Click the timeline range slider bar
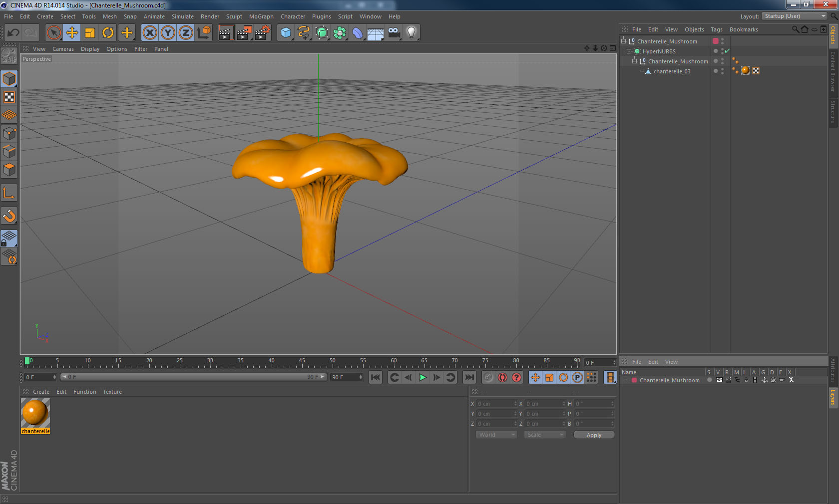The height and width of the screenshot is (504, 839). click(194, 377)
